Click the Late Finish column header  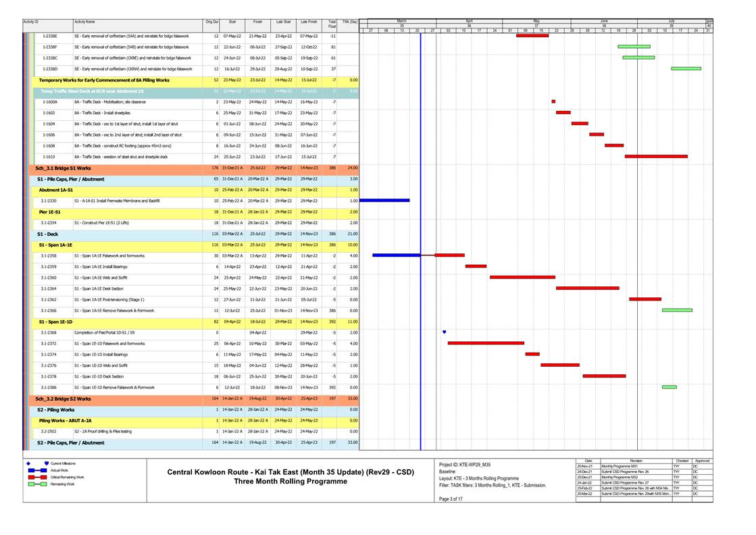point(308,22)
